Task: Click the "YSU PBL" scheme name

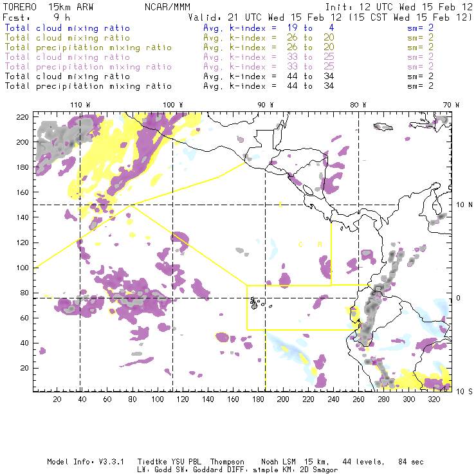Action: tap(186, 462)
